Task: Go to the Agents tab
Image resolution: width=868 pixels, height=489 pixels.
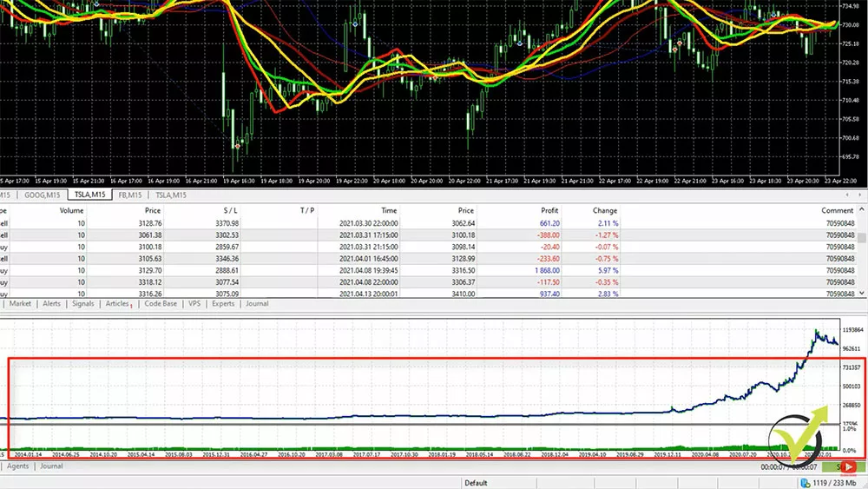Action: 18,466
